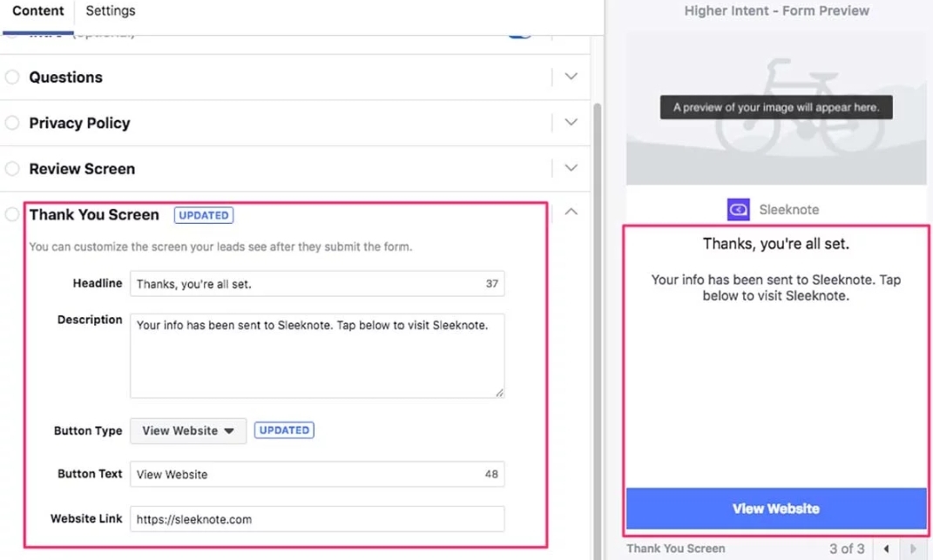933x560 pixels.
Task: Click the "3 of 3" page indicator
Action: pyautogui.click(x=847, y=549)
